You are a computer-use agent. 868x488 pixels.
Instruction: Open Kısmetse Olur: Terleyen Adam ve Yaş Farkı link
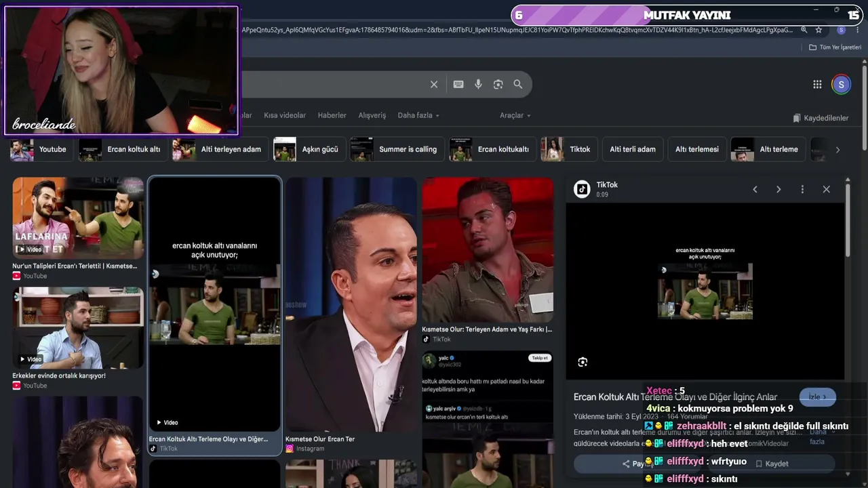pos(487,329)
